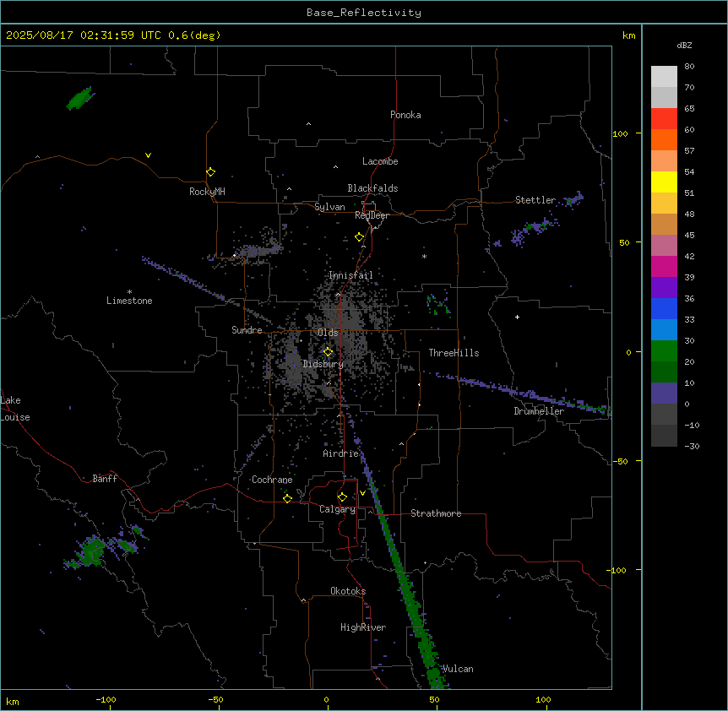728x711 pixels.
Task: Click the white plus marker west of Drumheller area
Action: (517, 317)
